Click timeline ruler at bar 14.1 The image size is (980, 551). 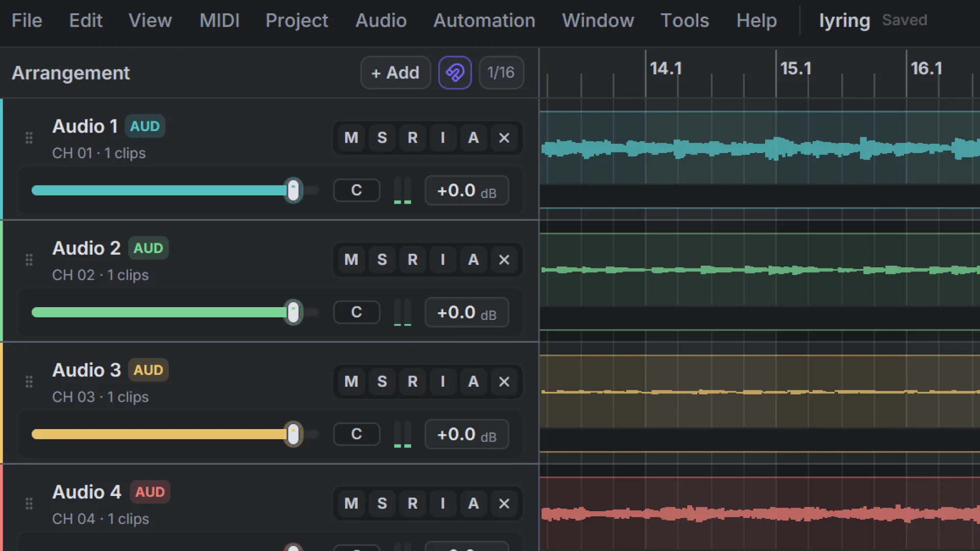pos(666,68)
